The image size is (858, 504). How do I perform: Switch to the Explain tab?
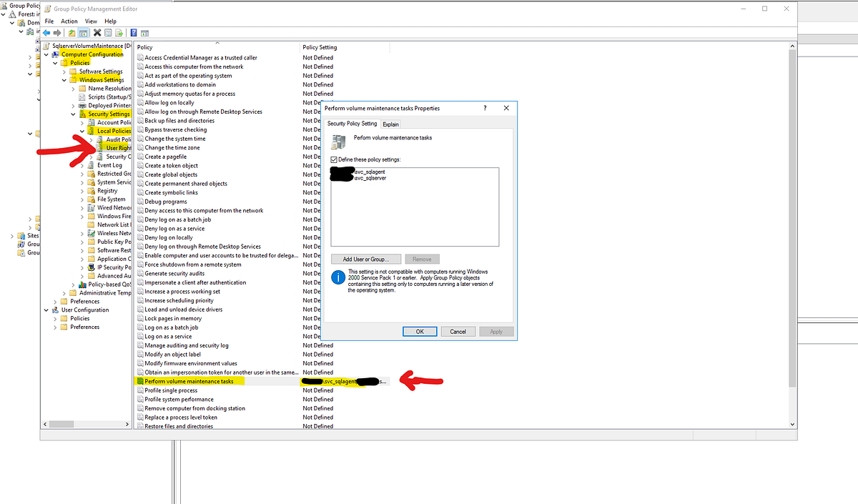390,123
